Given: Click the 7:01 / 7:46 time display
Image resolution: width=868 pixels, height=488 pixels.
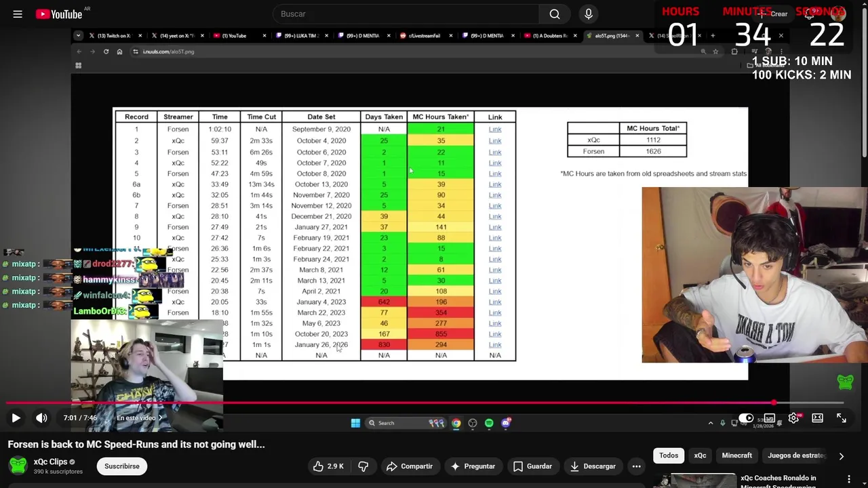Looking at the screenshot, I should [x=80, y=418].
